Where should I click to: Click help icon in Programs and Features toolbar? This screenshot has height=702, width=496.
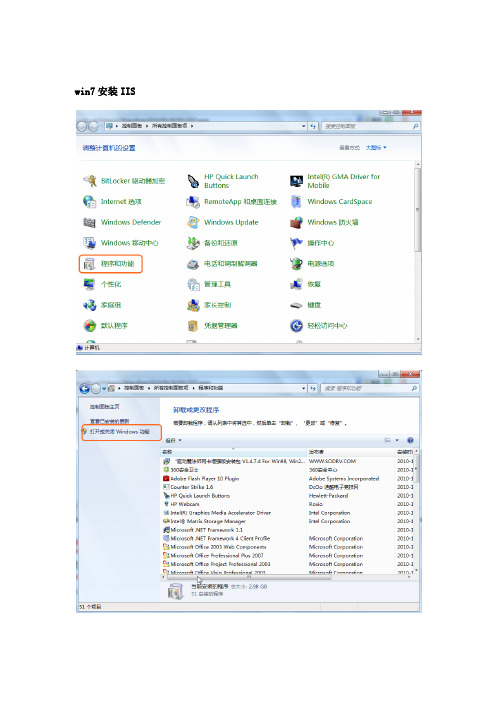coord(410,440)
